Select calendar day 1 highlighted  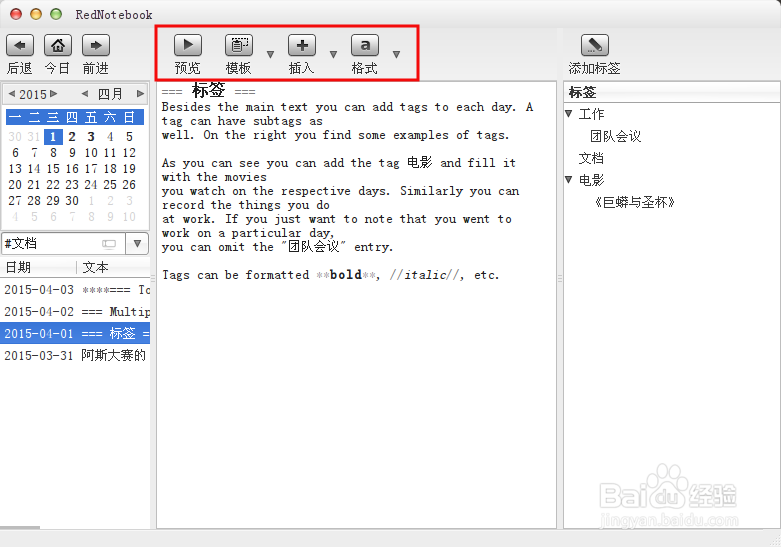[53, 137]
